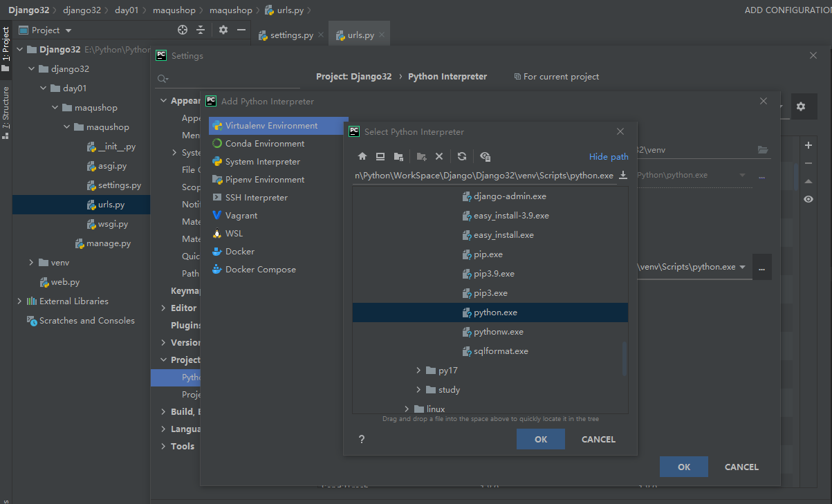
Task: Open Structure side tab
Action: (x=6, y=112)
